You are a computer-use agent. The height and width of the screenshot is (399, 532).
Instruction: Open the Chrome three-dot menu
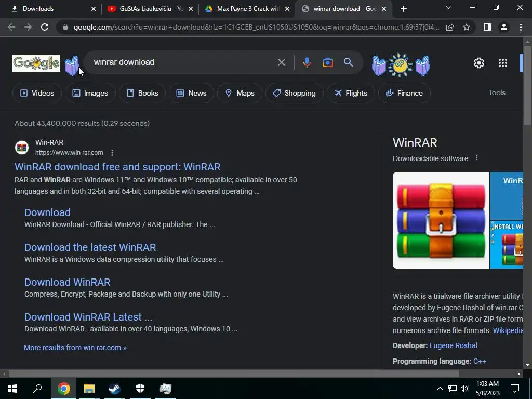521,27
